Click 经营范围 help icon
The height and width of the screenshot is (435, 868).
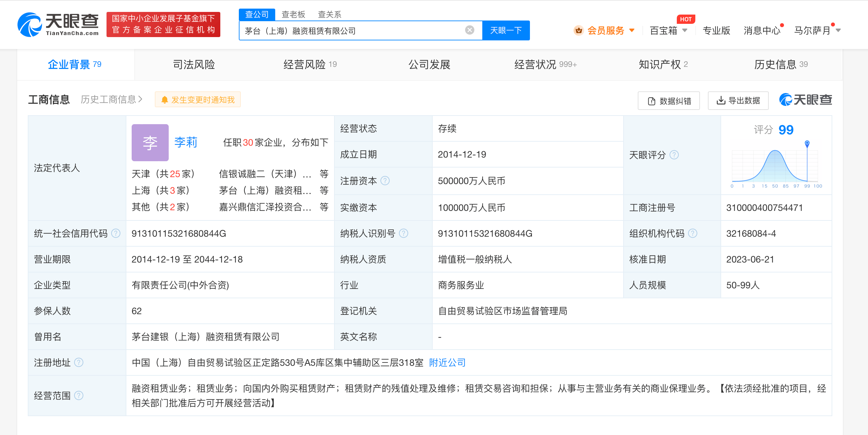(x=78, y=395)
